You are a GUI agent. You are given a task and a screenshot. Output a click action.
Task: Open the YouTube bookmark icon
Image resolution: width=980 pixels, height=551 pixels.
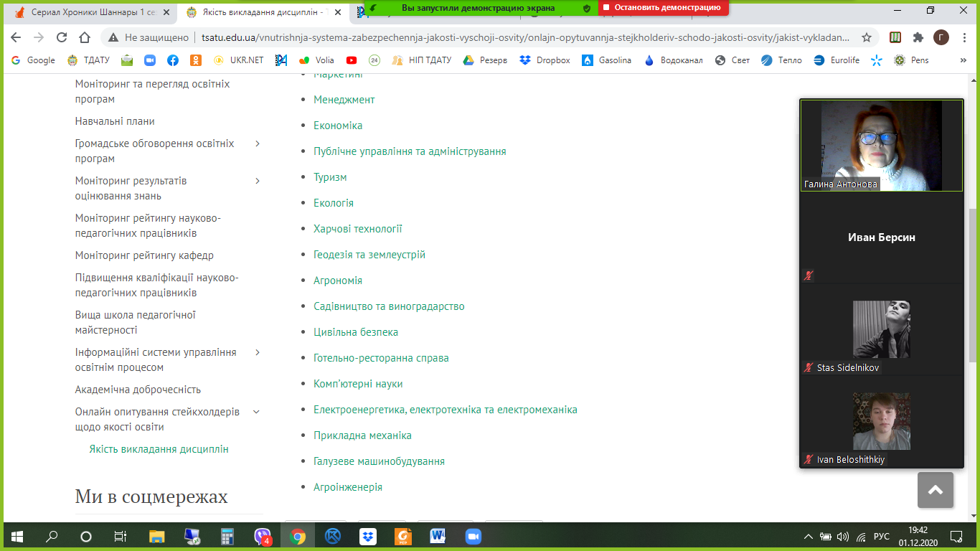(x=351, y=60)
